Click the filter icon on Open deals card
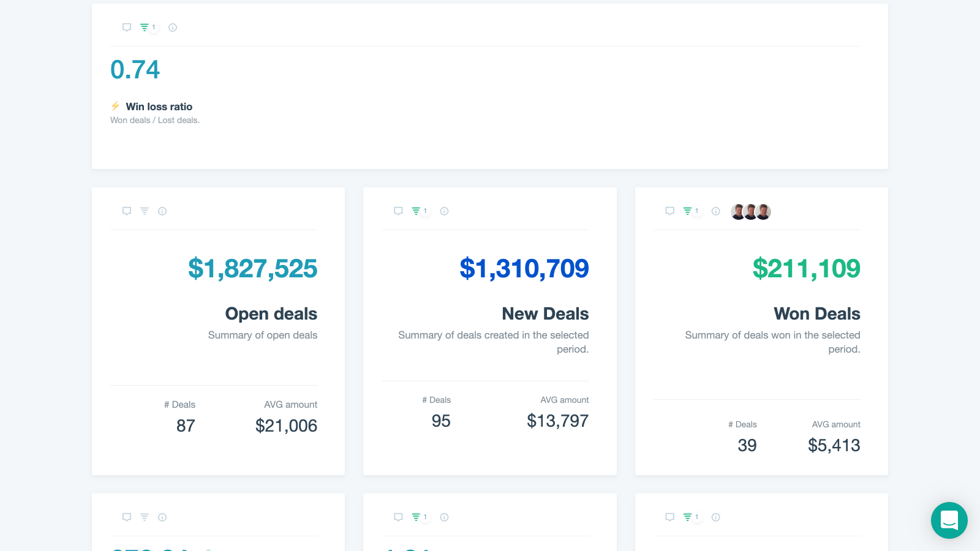The height and width of the screenshot is (551, 980). 145,211
